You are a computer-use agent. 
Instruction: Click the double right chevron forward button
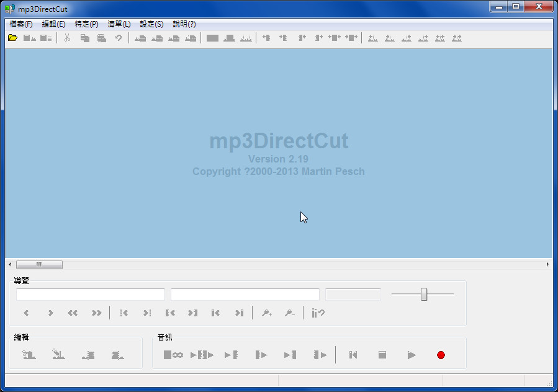click(96, 313)
